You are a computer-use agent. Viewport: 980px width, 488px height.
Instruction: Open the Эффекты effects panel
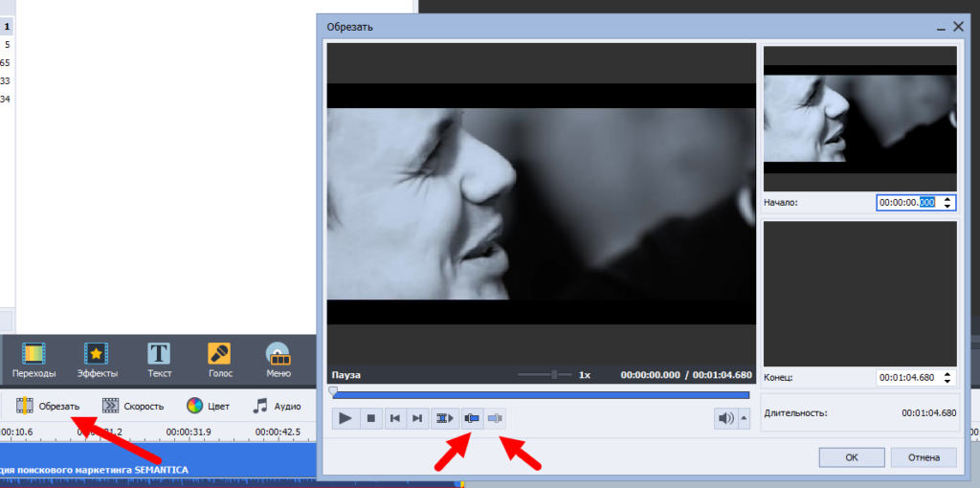point(97,361)
